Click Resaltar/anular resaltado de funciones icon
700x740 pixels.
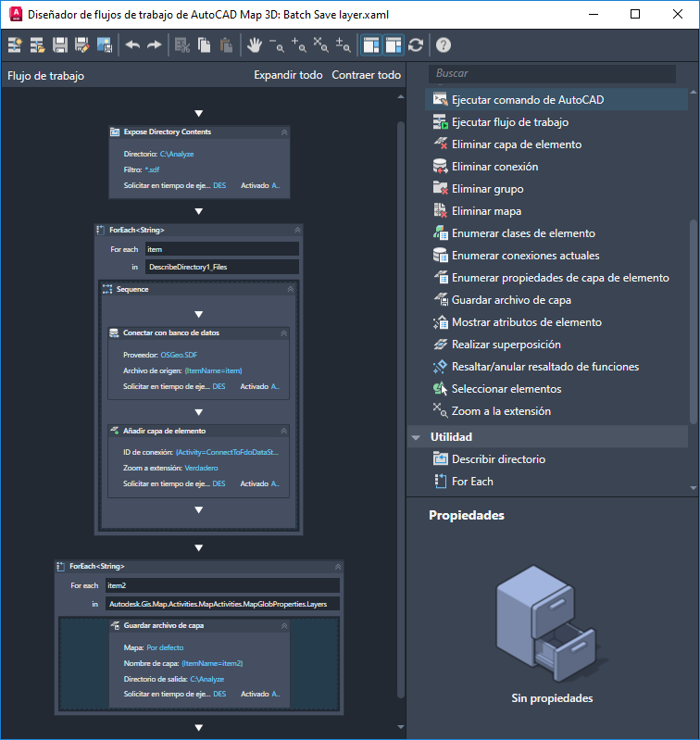[x=440, y=366]
